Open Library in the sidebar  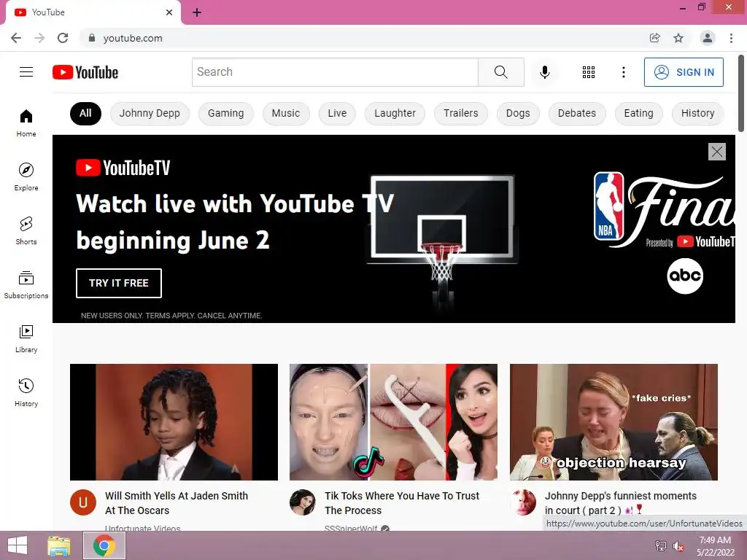26,338
